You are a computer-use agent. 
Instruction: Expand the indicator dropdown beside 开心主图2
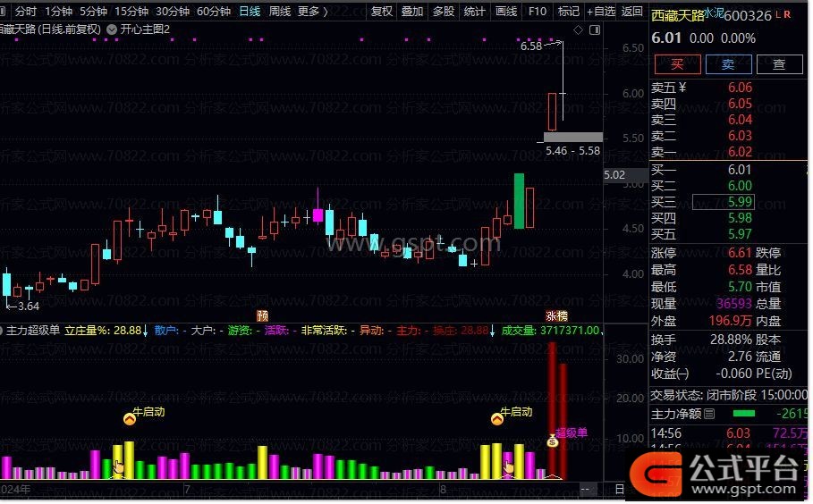click(112, 29)
